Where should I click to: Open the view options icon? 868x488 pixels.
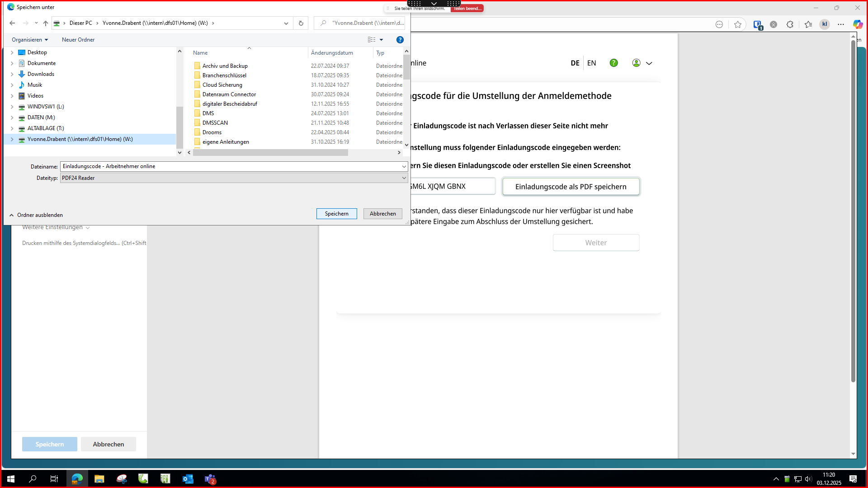tap(372, 40)
